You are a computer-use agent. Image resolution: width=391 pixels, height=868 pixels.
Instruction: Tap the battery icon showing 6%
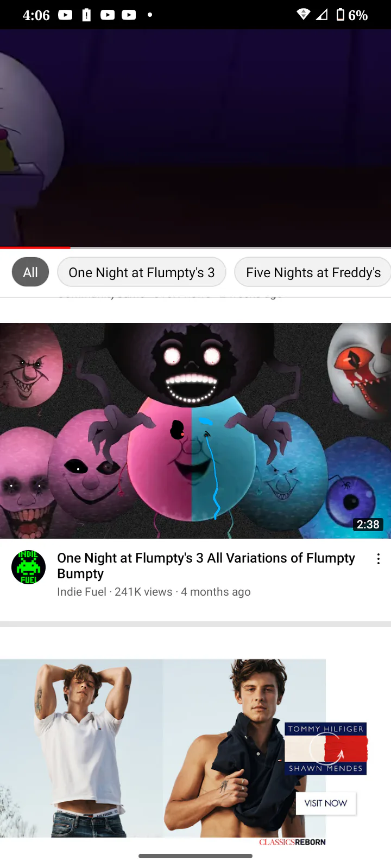coord(340,15)
